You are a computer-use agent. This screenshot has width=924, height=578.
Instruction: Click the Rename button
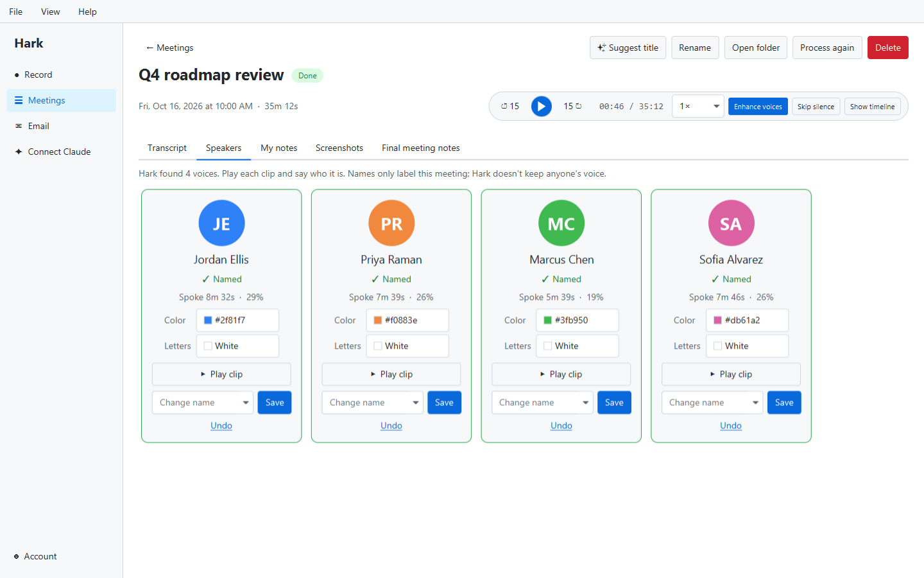tap(695, 48)
